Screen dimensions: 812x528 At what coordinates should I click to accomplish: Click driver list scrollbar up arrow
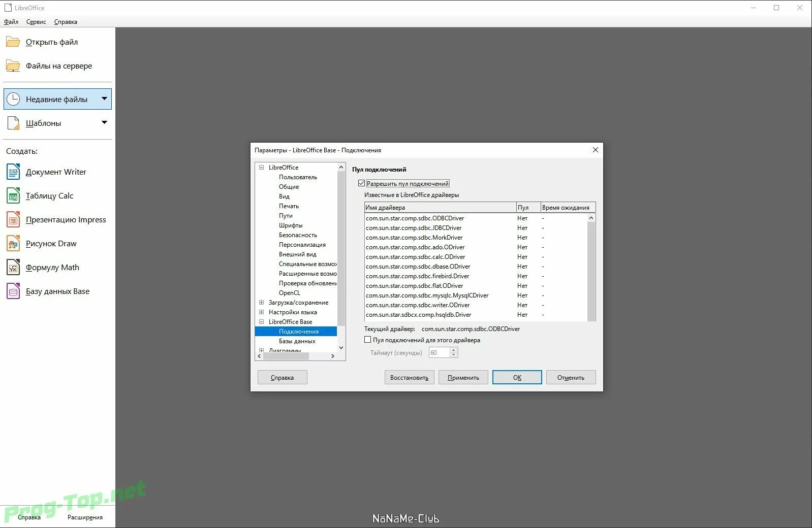(x=591, y=218)
